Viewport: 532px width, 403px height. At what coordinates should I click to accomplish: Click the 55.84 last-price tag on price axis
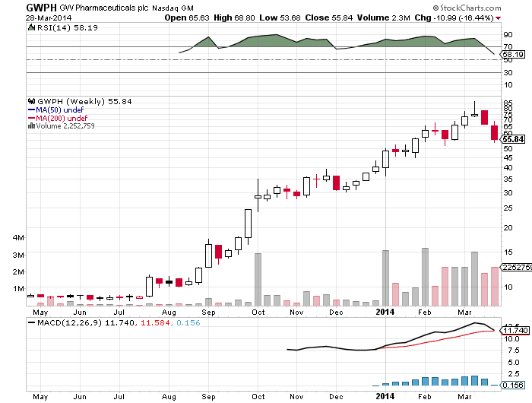coord(513,139)
